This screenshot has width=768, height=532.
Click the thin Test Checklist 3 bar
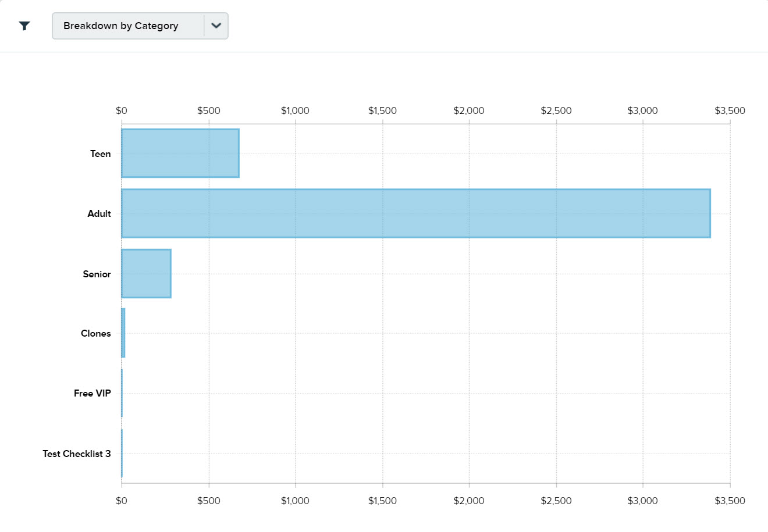[122, 454]
